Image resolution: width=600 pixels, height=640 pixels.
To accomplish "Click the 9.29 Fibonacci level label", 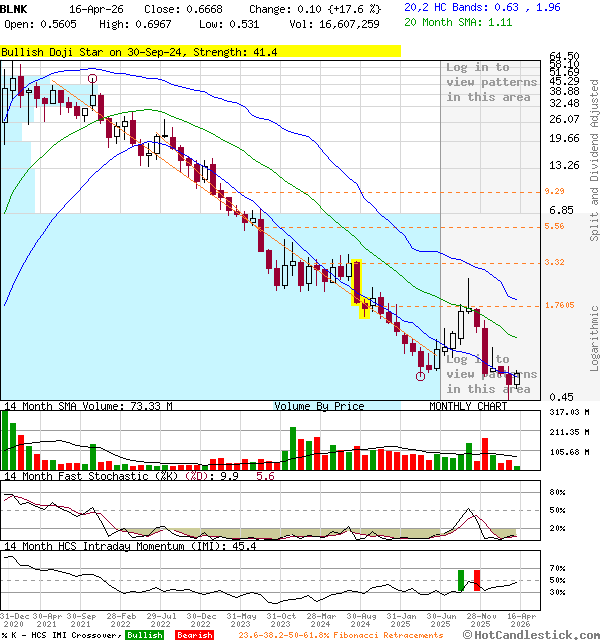I will pos(555,191).
